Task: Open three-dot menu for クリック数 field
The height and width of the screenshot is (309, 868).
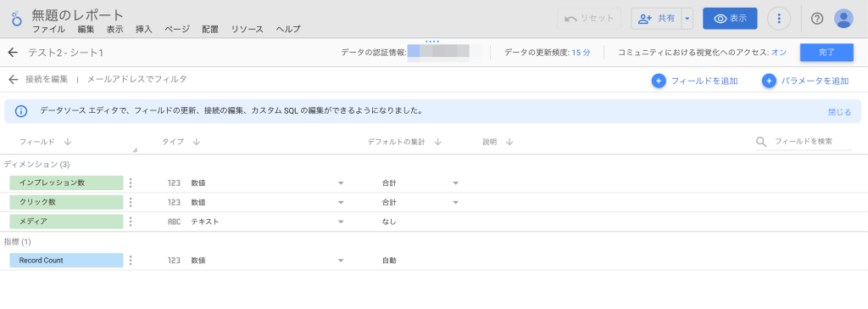Action: (x=131, y=202)
